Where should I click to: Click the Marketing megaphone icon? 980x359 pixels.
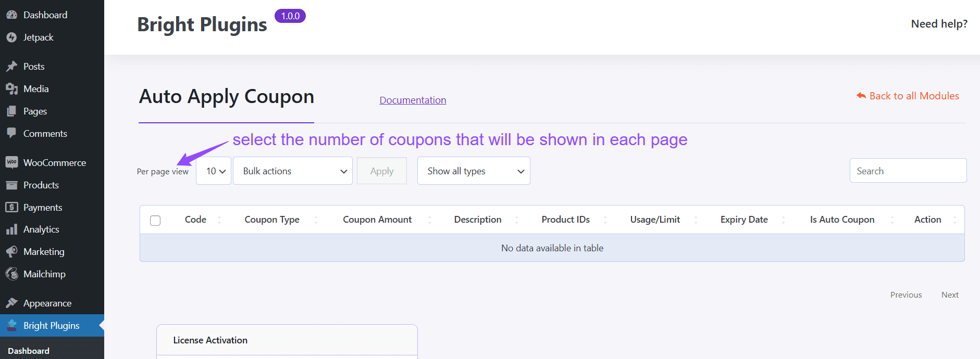(11, 252)
